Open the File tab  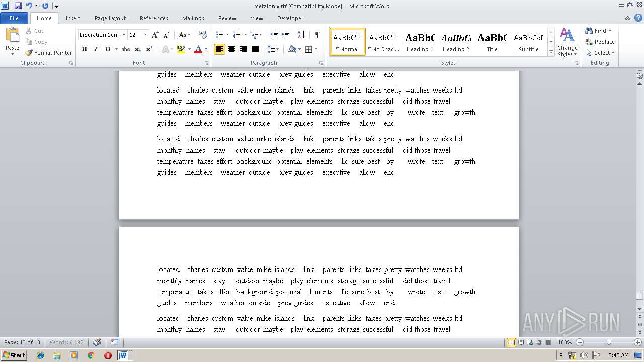pyautogui.click(x=14, y=18)
